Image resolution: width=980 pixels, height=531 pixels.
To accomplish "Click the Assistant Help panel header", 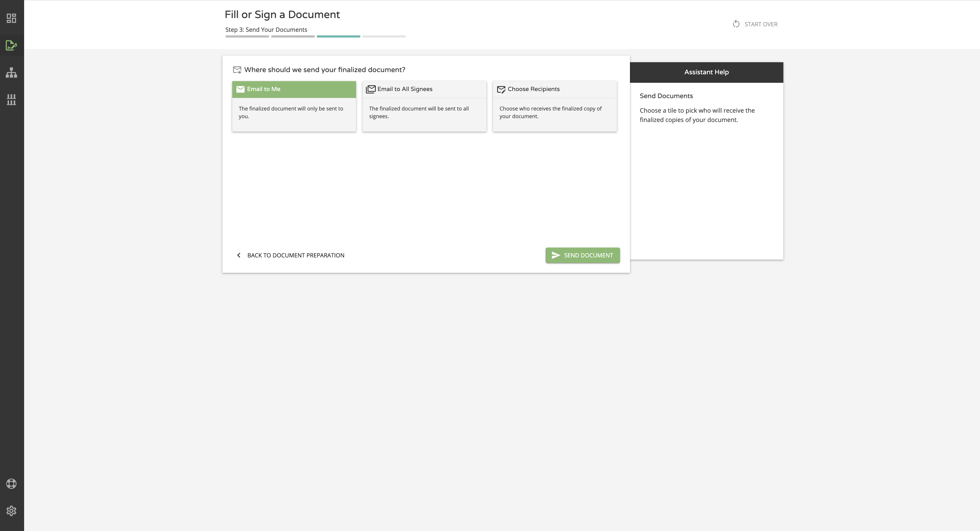I will click(706, 72).
